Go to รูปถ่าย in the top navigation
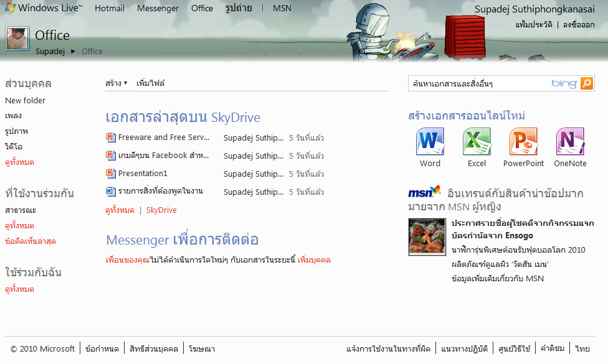The width and height of the screenshot is (608, 364). pyautogui.click(x=237, y=8)
